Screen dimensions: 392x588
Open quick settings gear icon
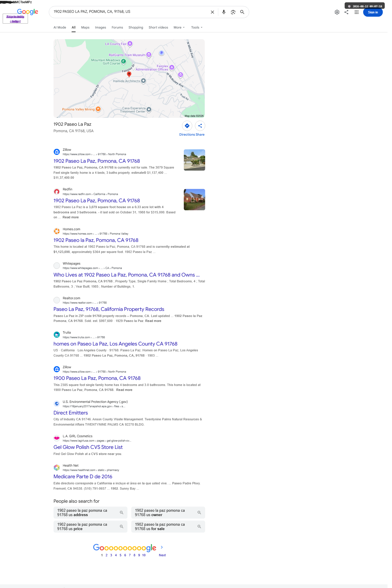[x=337, y=12]
